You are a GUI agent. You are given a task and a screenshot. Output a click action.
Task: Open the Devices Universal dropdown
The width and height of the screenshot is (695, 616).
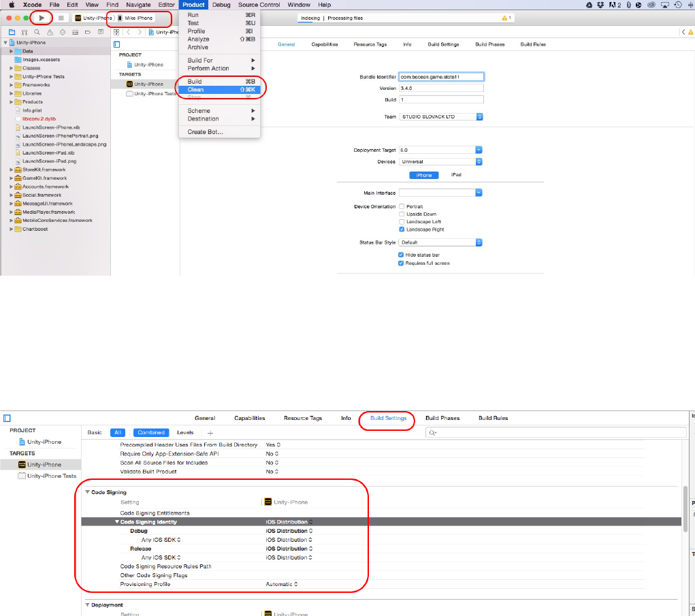click(440, 162)
